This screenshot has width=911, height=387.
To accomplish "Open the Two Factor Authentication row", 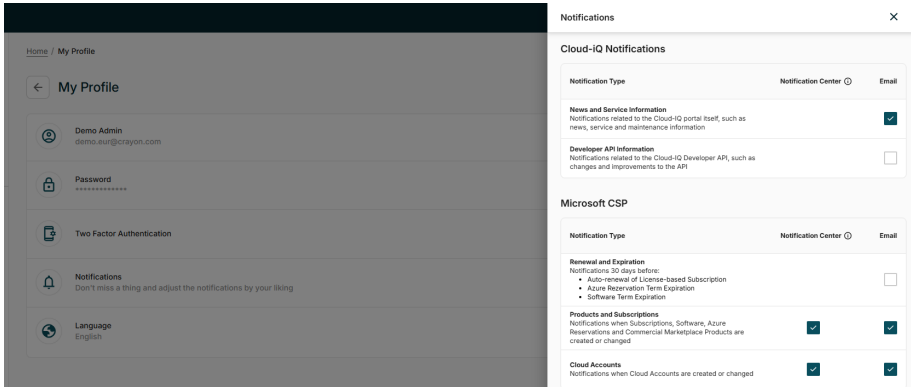I will (x=287, y=234).
